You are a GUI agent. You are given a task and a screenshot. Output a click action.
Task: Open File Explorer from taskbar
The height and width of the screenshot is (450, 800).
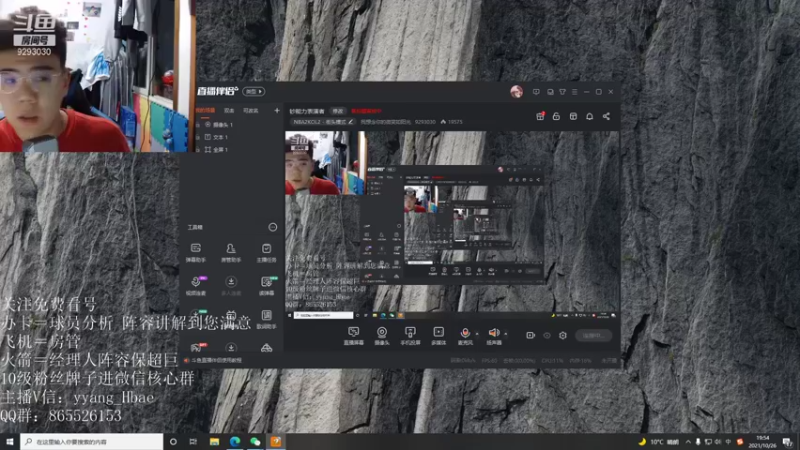214,441
